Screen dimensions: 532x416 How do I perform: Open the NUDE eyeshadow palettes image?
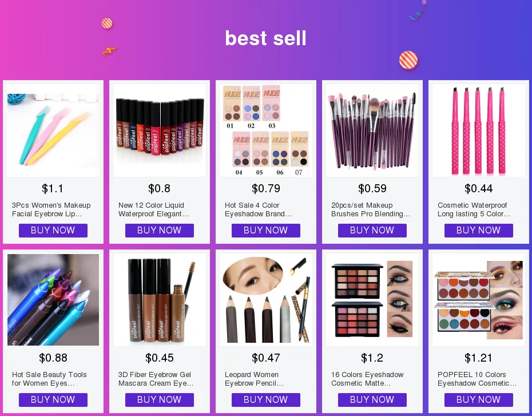[265, 130]
